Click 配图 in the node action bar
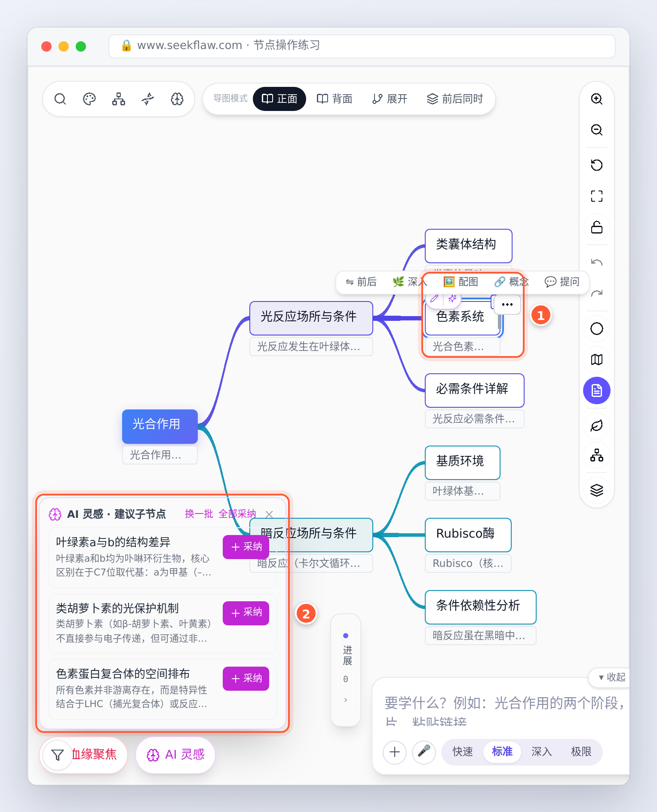This screenshot has width=657, height=812. pyautogui.click(x=461, y=282)
